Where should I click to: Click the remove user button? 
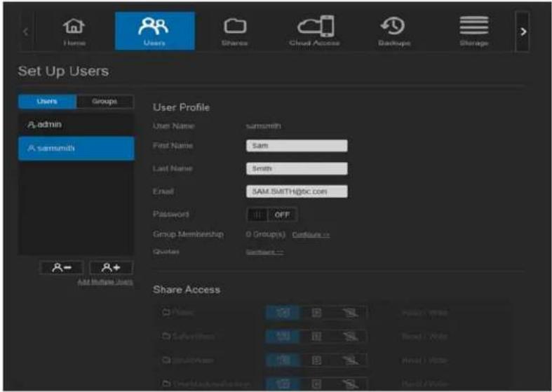[62, 268]
